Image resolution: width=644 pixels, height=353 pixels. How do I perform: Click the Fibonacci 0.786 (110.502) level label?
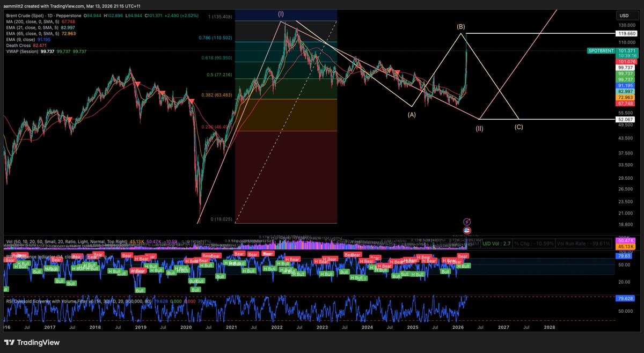click(x=216, y=38)
